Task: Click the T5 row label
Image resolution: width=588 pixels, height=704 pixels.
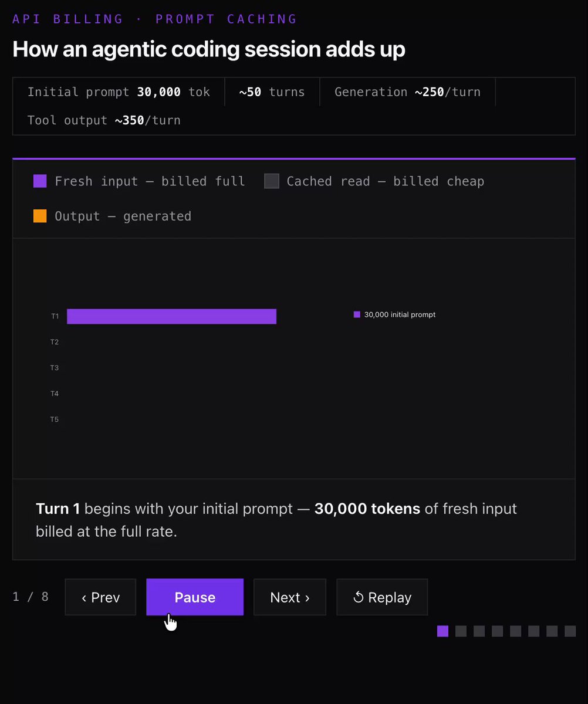Action: 55,419
